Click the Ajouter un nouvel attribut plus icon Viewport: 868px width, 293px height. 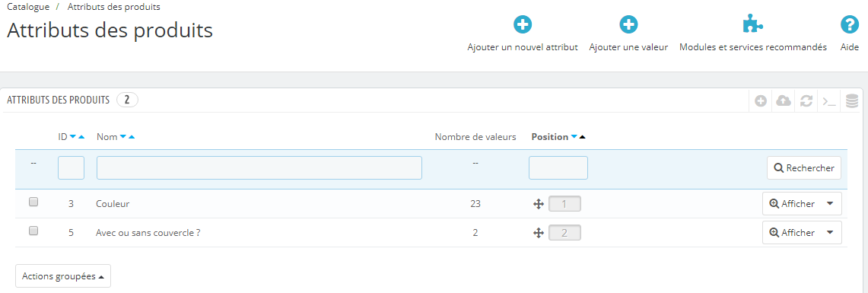point(523,24)
